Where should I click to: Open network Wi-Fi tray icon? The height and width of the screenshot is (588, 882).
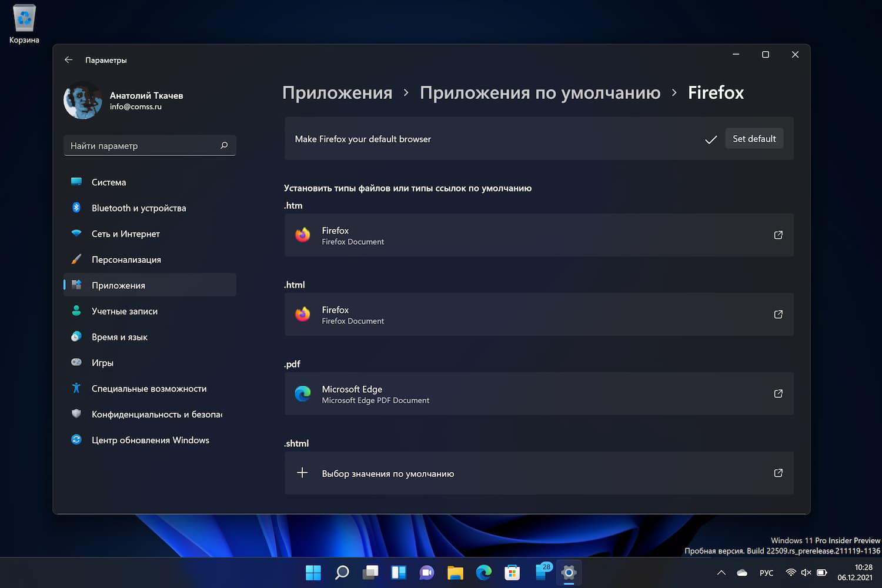(x=791, y=573)
